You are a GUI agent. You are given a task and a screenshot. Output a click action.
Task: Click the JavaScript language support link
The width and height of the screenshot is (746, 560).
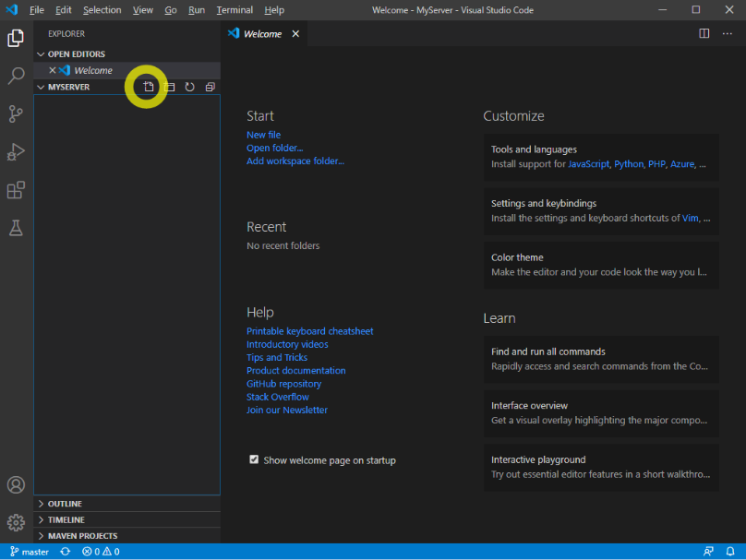click(x=588, y=164)
